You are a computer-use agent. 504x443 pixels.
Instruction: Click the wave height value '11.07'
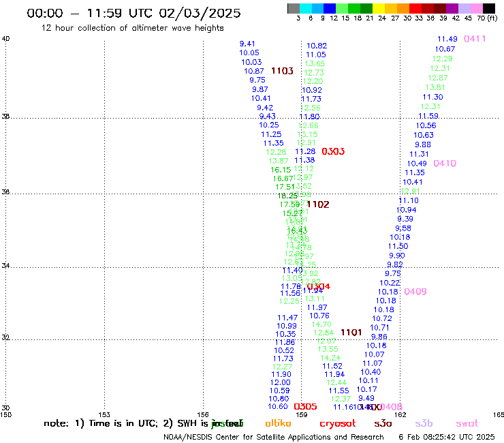pyautogui.click(x=373, y=363)
